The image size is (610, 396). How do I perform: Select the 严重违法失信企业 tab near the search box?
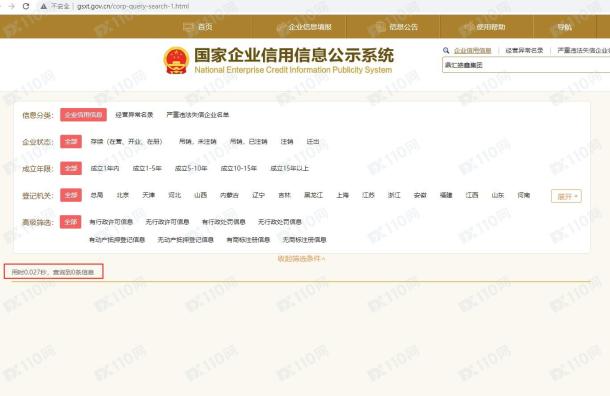coord(584,51)
